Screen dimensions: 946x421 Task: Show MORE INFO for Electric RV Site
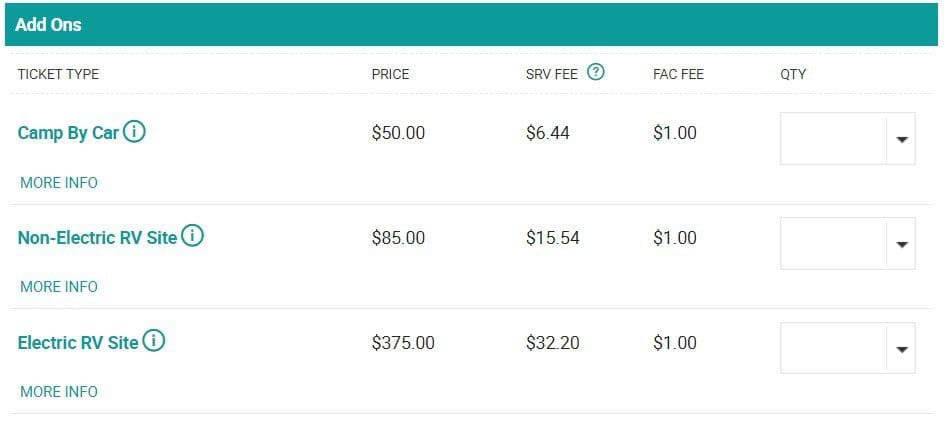[x=59, y=391]
